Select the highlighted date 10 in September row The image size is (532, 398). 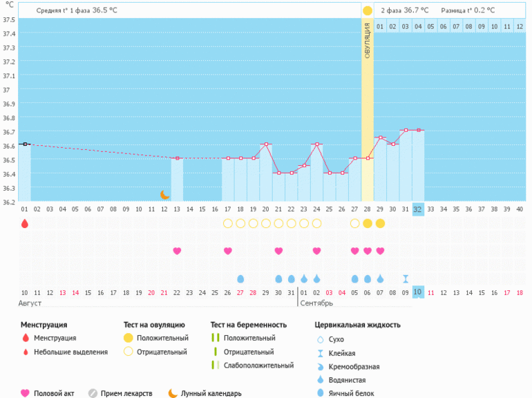point(417,292)
